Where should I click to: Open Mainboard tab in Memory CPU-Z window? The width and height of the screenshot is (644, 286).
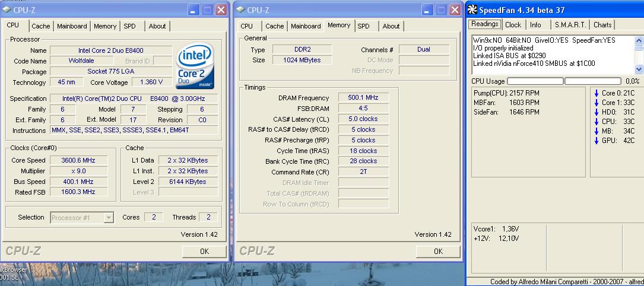306,26
